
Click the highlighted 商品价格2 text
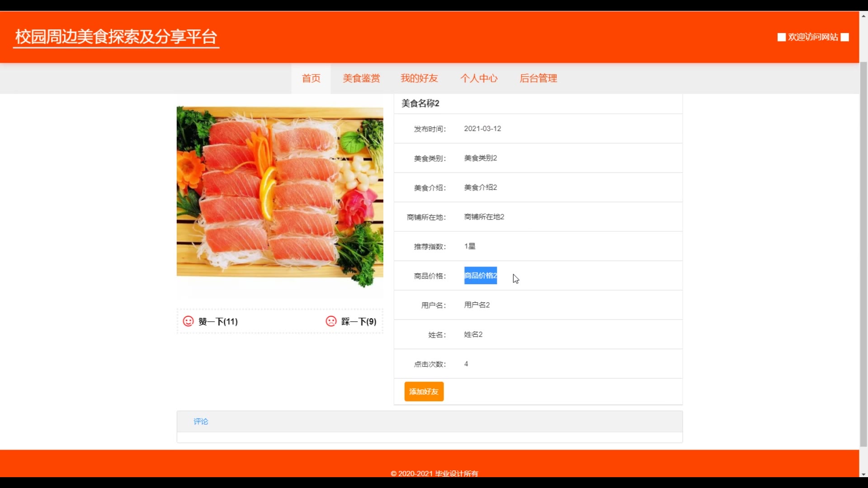click(480, 276)
